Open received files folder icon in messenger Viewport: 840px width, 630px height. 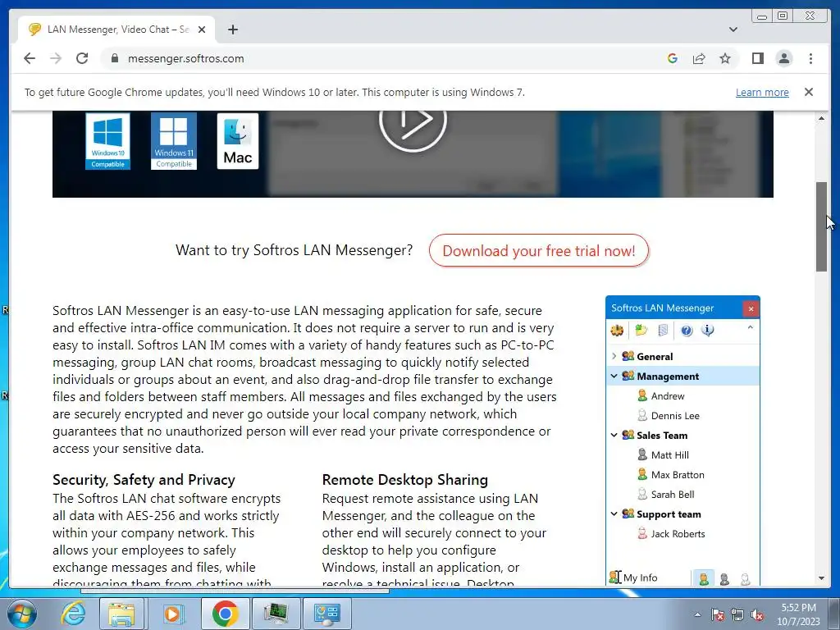pos(641,330)
